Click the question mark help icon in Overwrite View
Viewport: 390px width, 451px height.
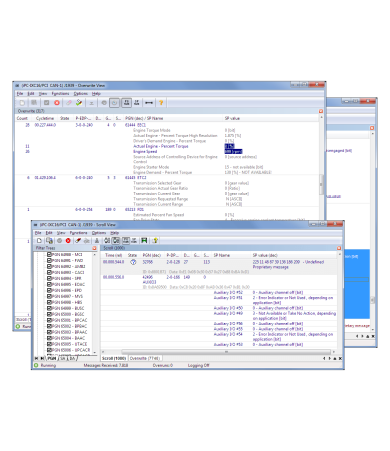pyautogui.click(x=161, y=103)
